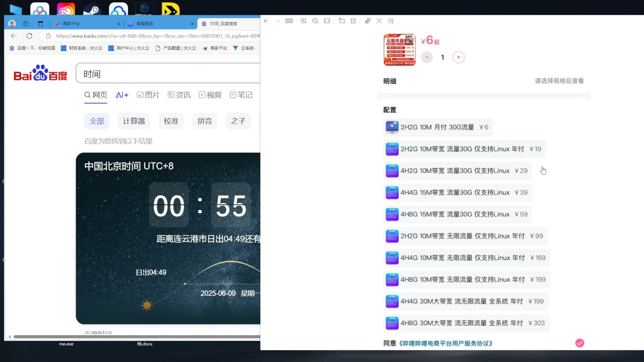Click the 计算器 filter chip
The image size is (644, 362).
tap(134, 121)
